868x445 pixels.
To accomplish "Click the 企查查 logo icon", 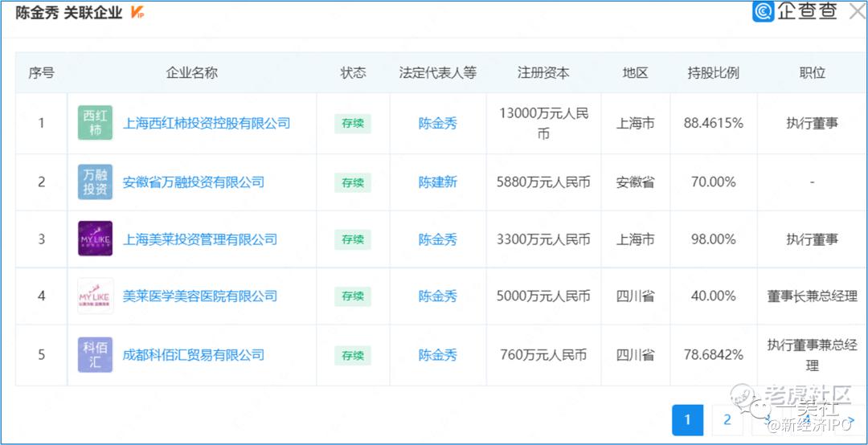I will click(x=763, y=11).
